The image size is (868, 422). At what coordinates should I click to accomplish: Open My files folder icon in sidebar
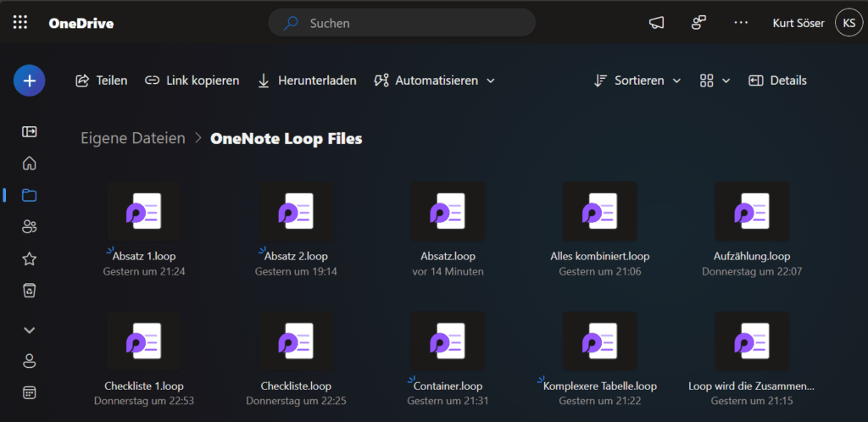tap(30, 195)
